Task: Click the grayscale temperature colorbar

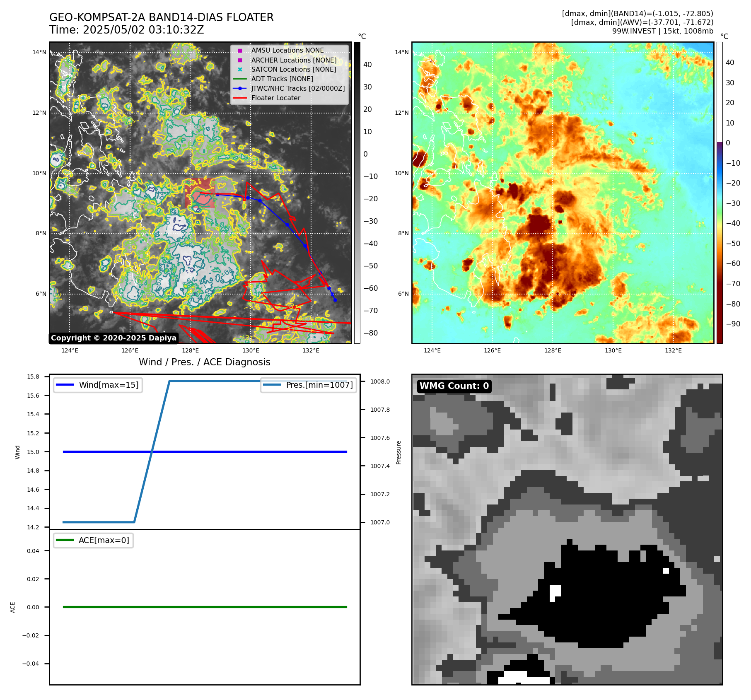Action: 357,193
